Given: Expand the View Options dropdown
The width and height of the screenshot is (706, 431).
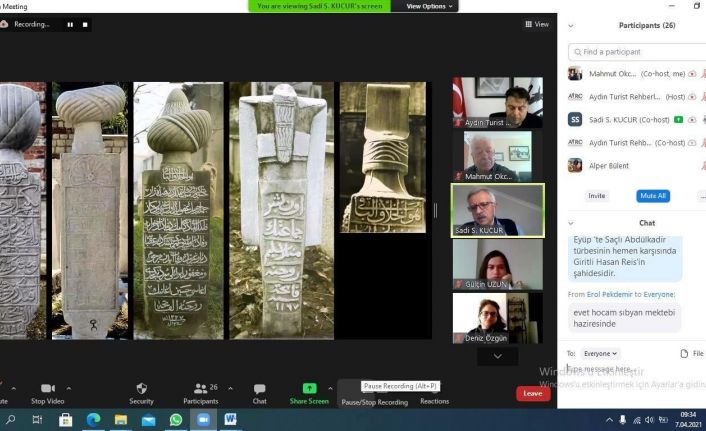Looking at the screenshot, I should 430,6.
